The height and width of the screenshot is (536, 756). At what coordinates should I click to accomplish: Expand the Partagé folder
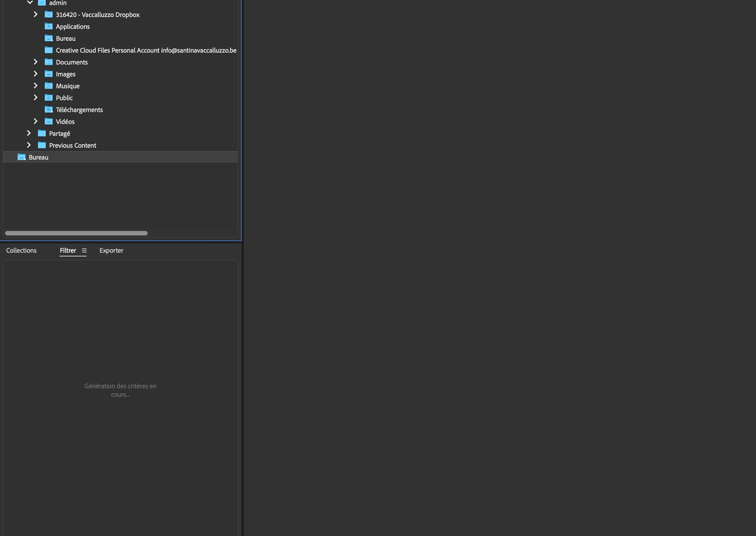point(29,133)
